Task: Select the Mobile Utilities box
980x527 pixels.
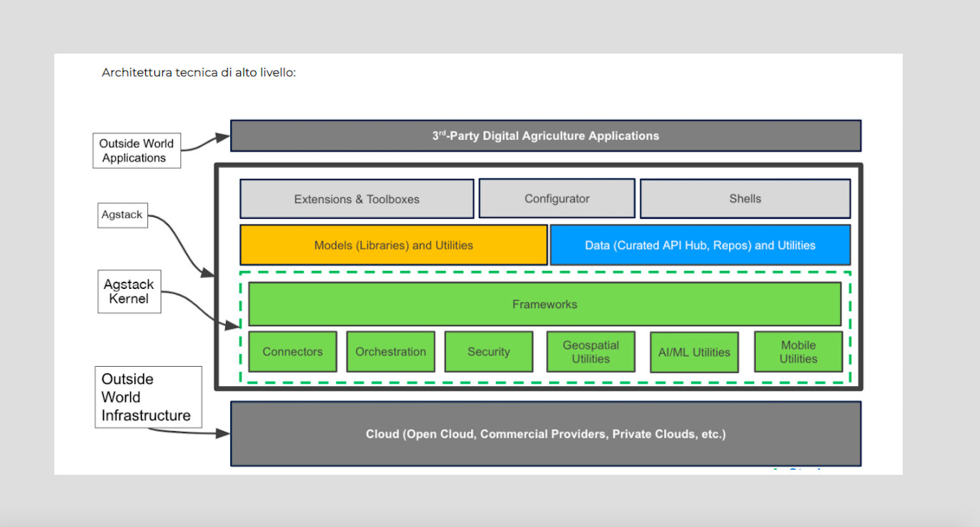Action: point(798,351)
